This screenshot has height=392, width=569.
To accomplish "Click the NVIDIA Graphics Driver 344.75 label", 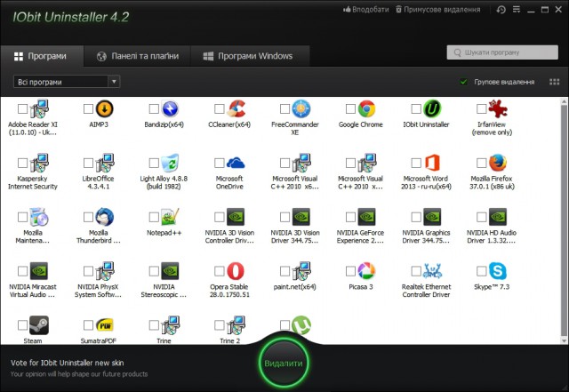I will click(426, 236).
